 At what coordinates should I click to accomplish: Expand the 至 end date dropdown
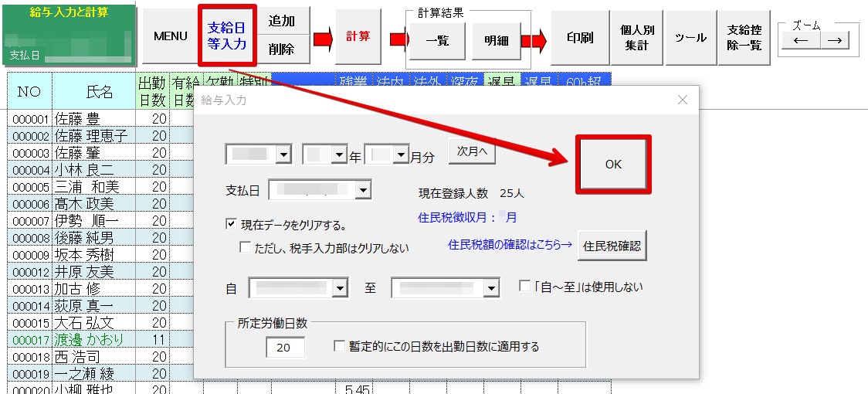pyautogui.click(x=491, y=288)
